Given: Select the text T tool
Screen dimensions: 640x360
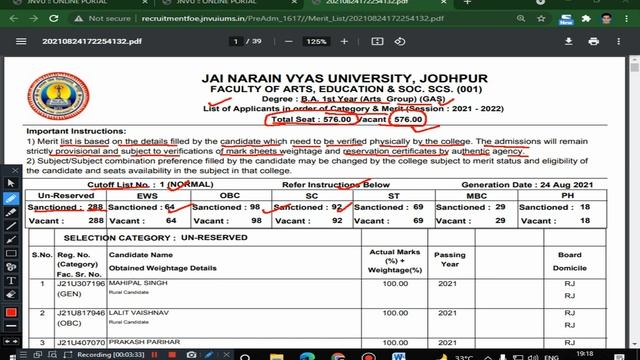Looking at the screenshot, I should pyautogui.click(x=11, y=281).
